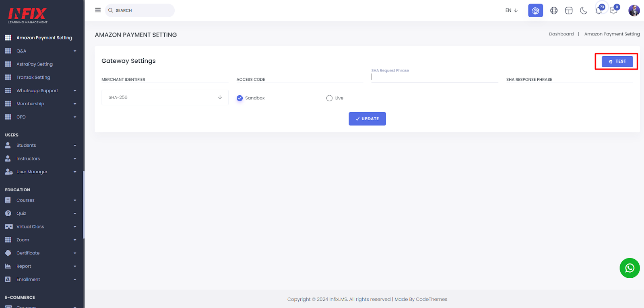
Task: Click the Q&A grid icon
Action: [8, 51]
